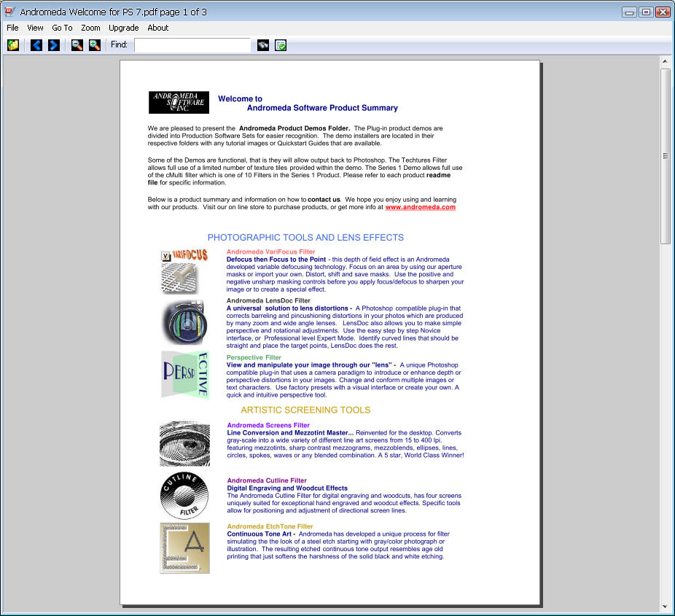Click the LensDoc camera lens image
The image size is (675, 616).
(184, 322)
